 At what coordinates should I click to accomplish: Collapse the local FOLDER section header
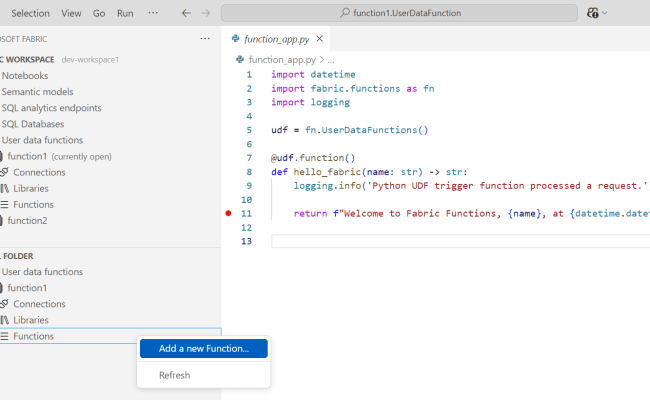coord(18,256)
